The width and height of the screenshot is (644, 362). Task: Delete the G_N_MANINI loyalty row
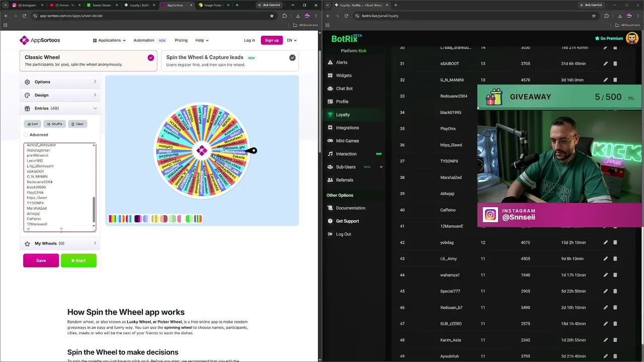click(x=615, y=80)
